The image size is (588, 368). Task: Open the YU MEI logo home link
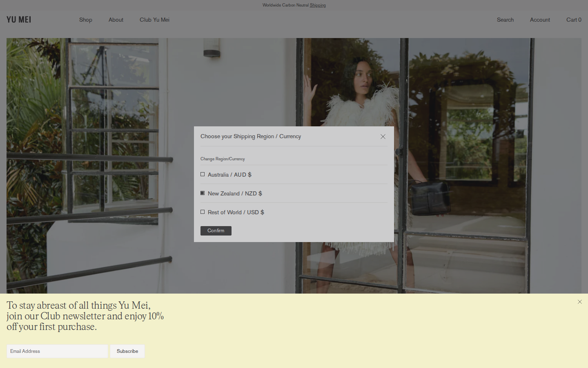(x=19, y=20)
